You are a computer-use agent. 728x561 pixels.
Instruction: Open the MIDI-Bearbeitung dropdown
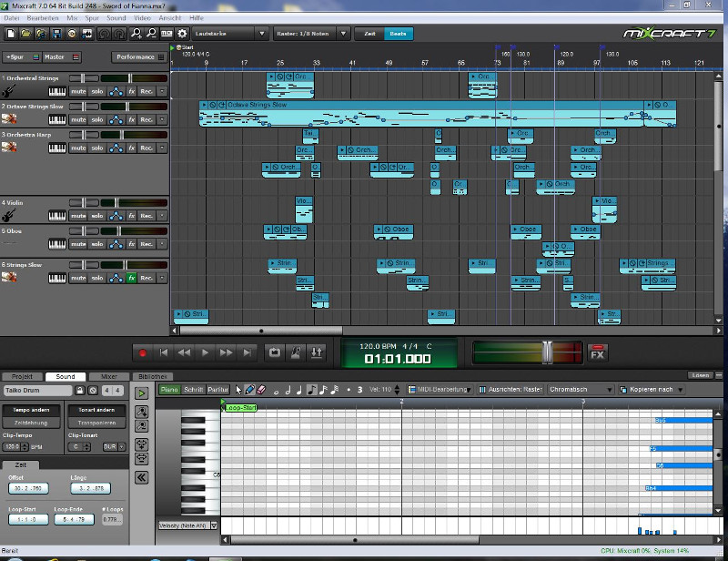coord(440,390)
